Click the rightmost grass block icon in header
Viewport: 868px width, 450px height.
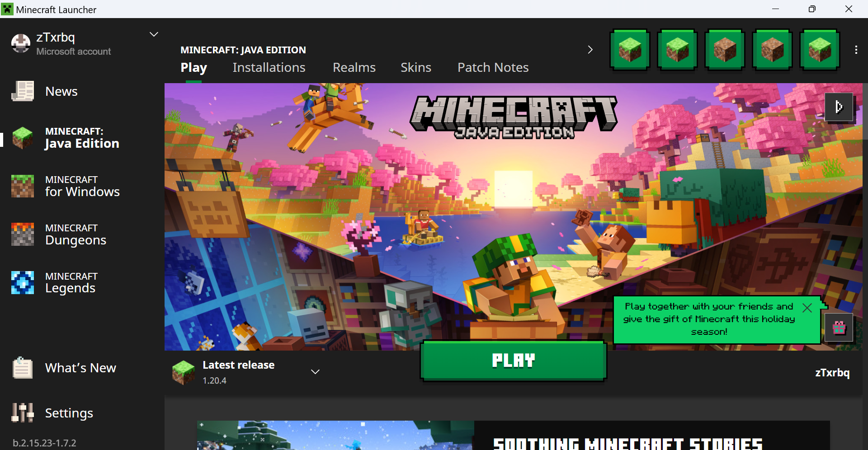click(x=820, y=50)
